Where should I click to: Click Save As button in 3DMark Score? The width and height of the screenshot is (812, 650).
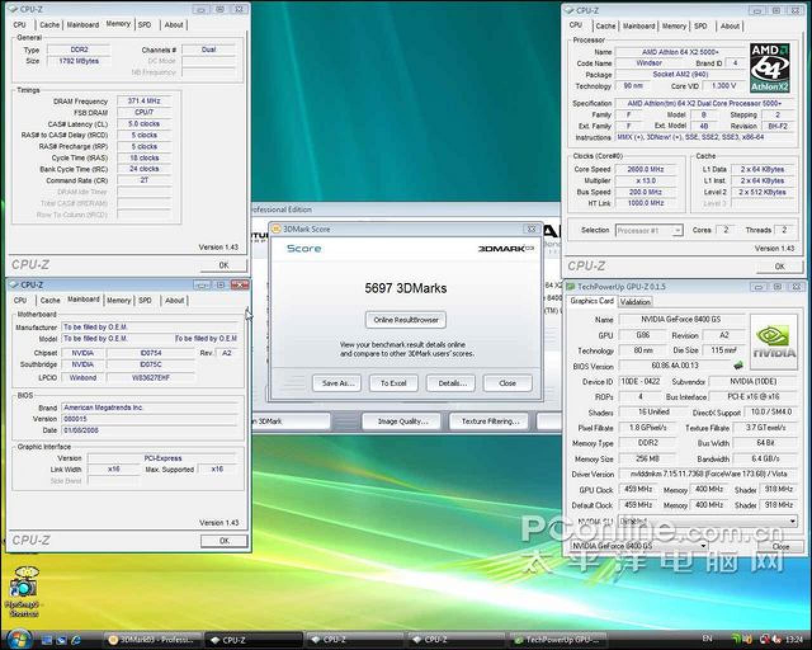(x=337, y=383)
